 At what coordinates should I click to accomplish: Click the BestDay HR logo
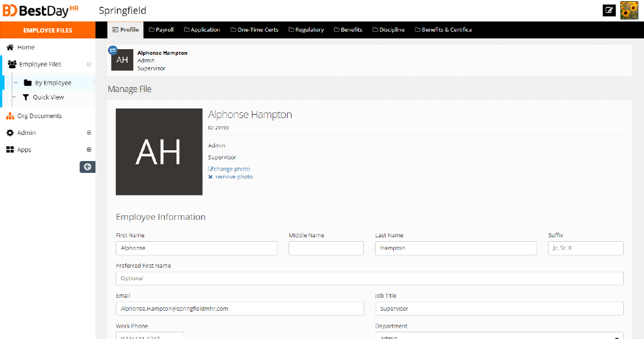(x=40, y=10)
